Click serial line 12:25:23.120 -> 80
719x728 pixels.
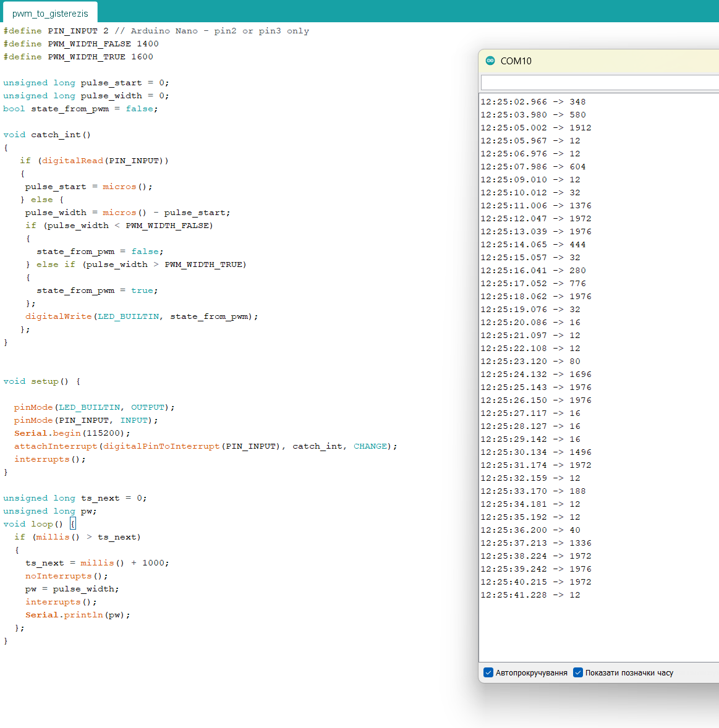pyautogui.click(x=530, y=361)
